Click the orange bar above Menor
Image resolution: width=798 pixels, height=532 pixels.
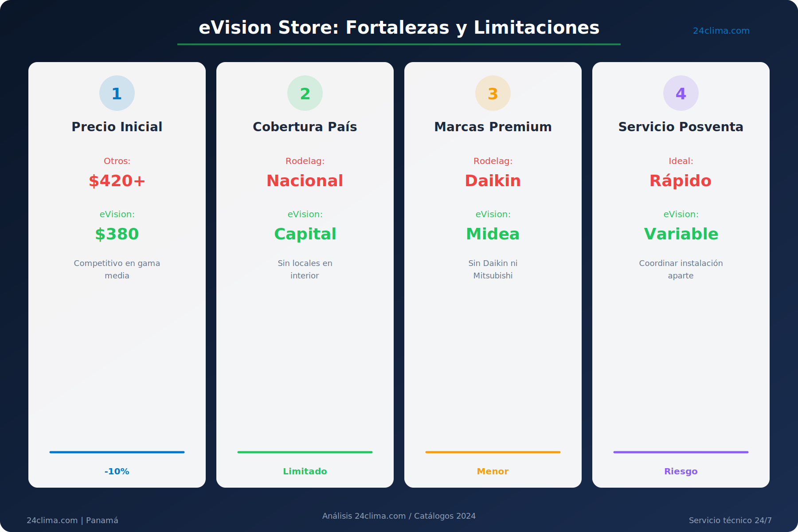tap(493, 452)
